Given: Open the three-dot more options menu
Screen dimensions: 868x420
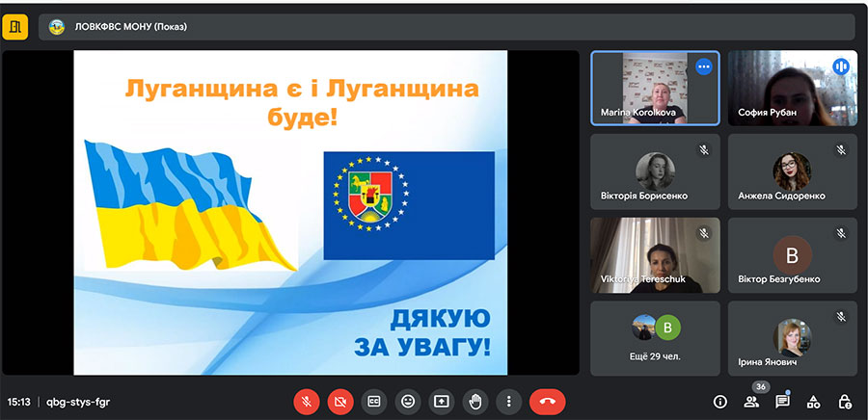Looking at the screenshot, I should 509,402.
